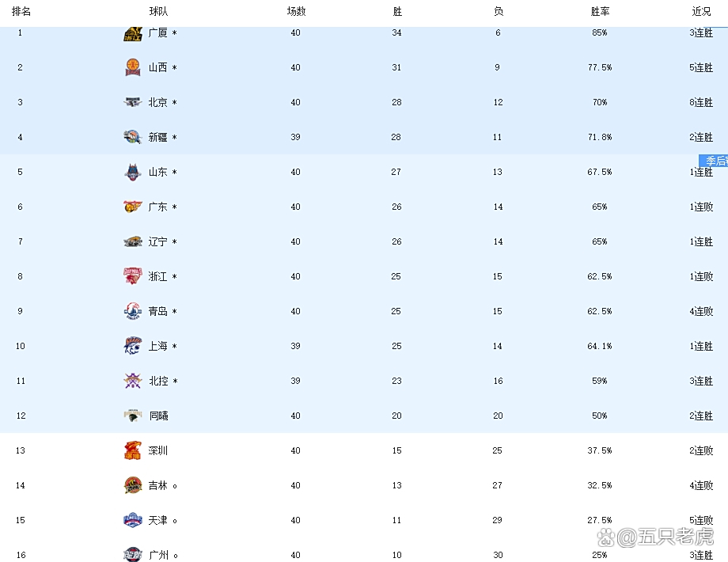Click the Shanghai (上海) team logo
The width and height of the screenshot is (728, 562).
coord(132,347)
